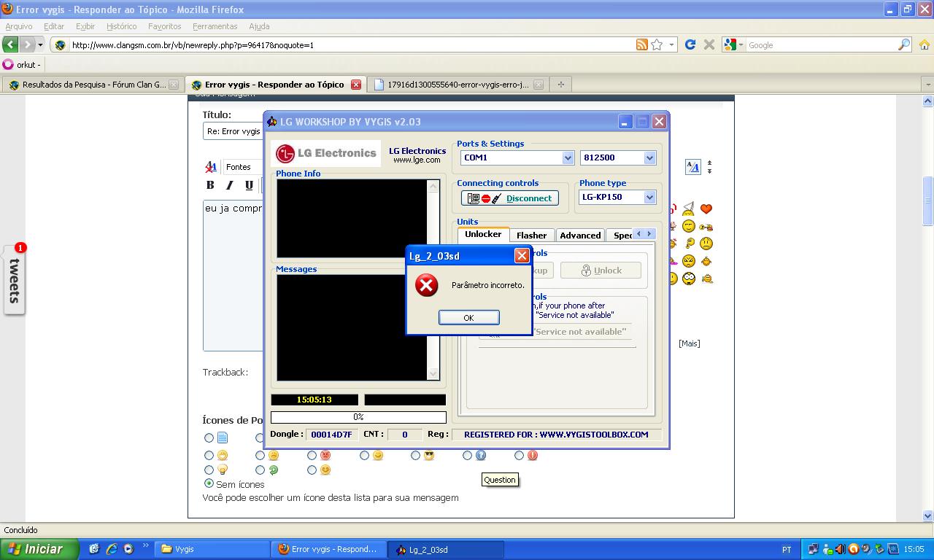Image resolution: width=934 pixels, height=560 pixels.
Task: Click the [Mais] smilies link
Action: [x=690, y=343]
